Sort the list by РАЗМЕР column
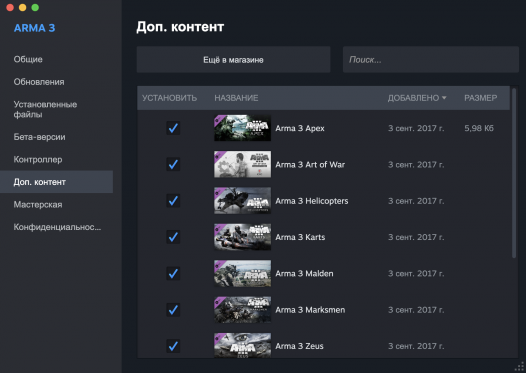 pyautogui.click(x=480, y=98)
